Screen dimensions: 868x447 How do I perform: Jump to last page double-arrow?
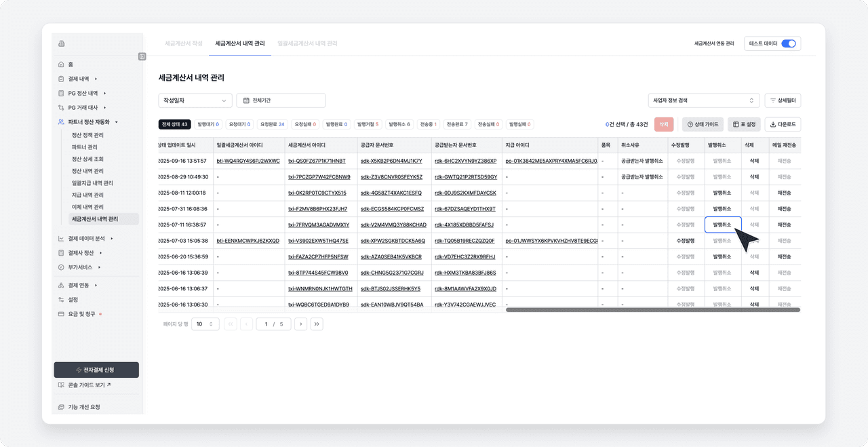click(x=317, y=324)
